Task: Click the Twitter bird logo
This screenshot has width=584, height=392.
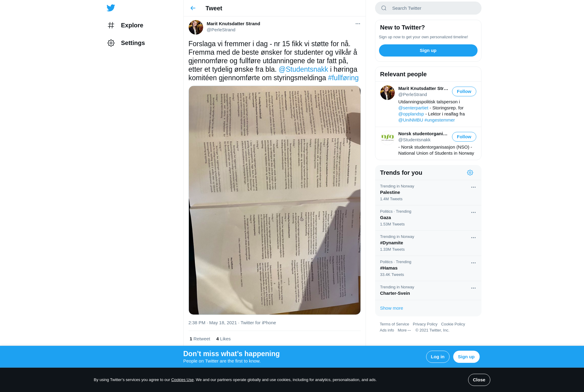Action: (111, 8)
